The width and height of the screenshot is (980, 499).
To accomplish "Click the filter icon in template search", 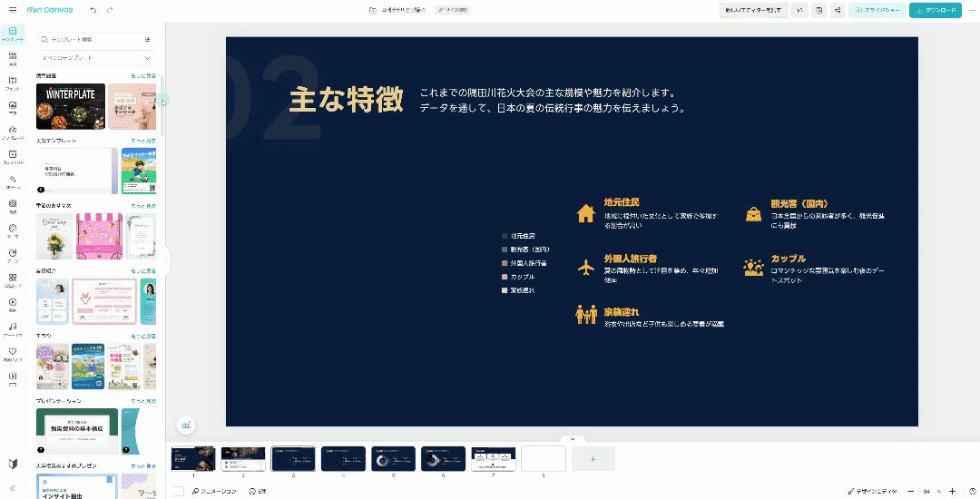I will coord(148,39).
